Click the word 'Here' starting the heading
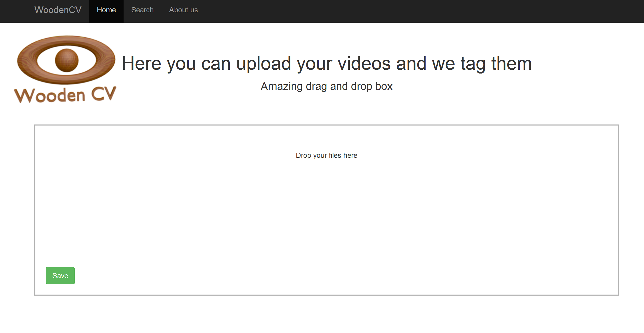Screen dimensions: 644x333 tap(142, 64)
